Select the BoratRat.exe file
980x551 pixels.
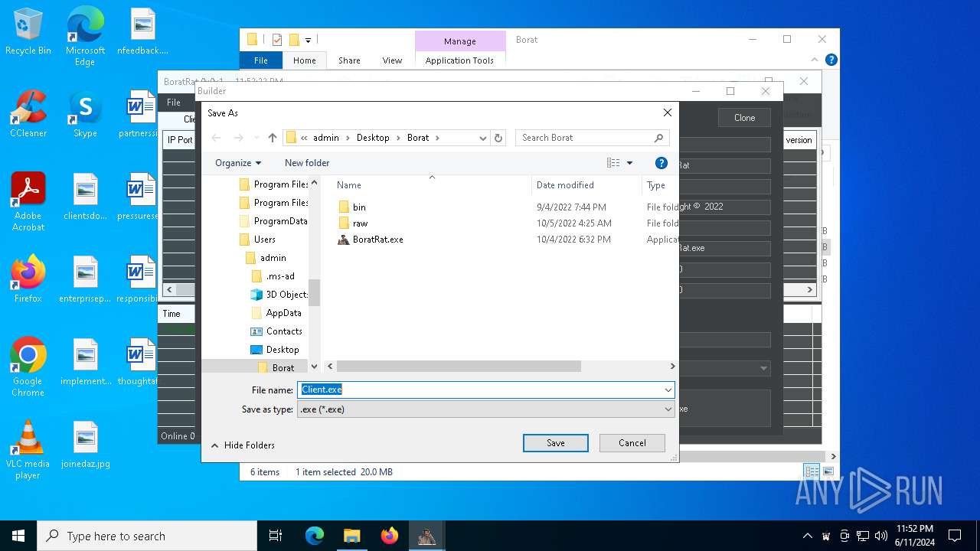tap(377, 240)
